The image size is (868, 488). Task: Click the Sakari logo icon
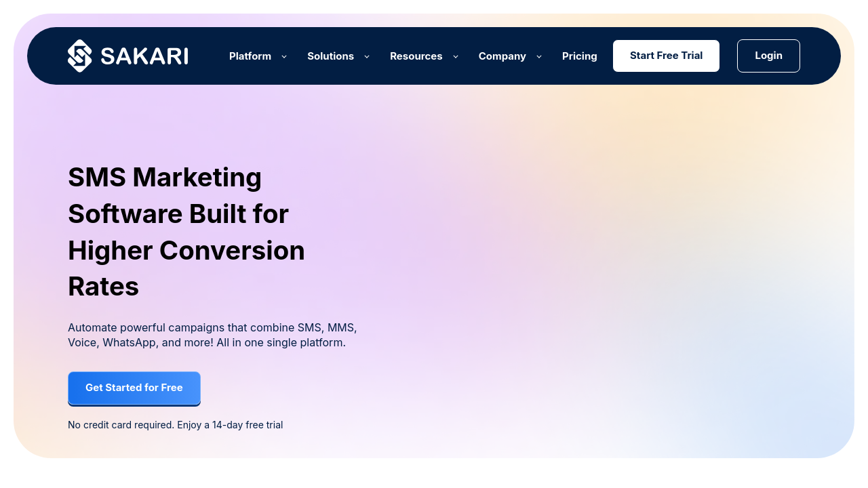(x=79, y=56)
